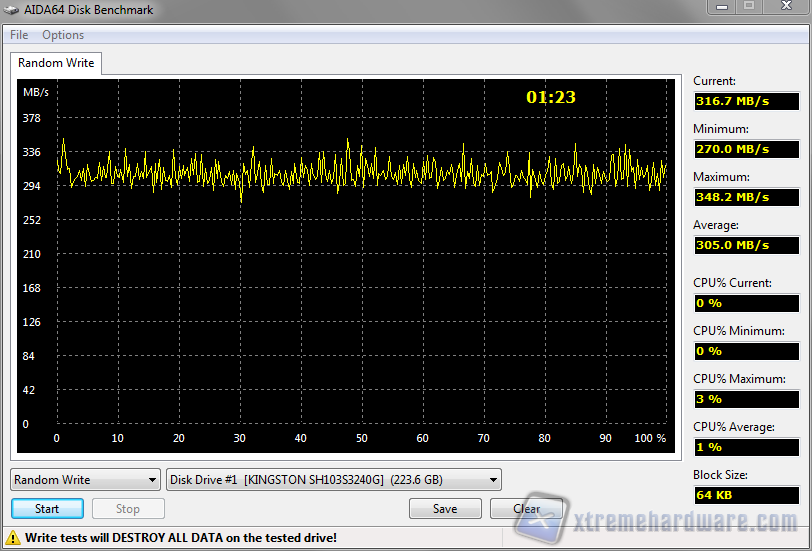Viewport: 812px width, 551px height.
Task: Click the Block Size 64 KB field
Action: [x=746, y=495]
